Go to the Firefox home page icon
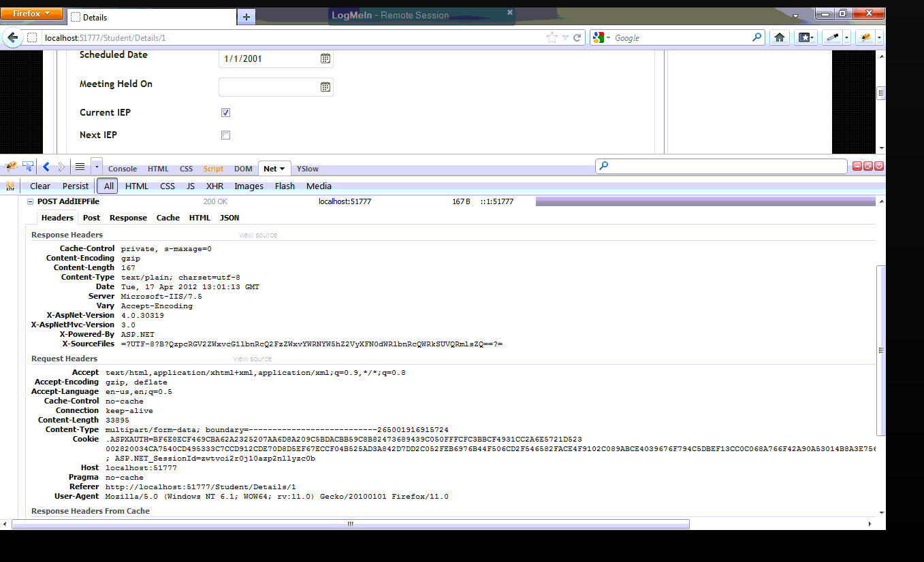924x562 pixels. (x=780, y=38)
